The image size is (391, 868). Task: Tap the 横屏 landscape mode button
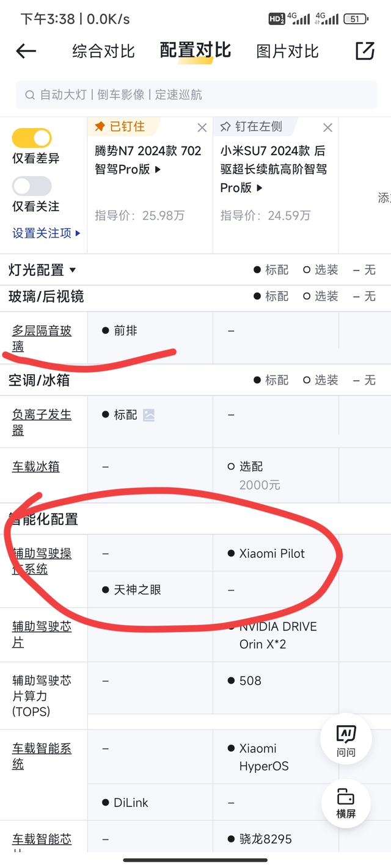(346, 803)
